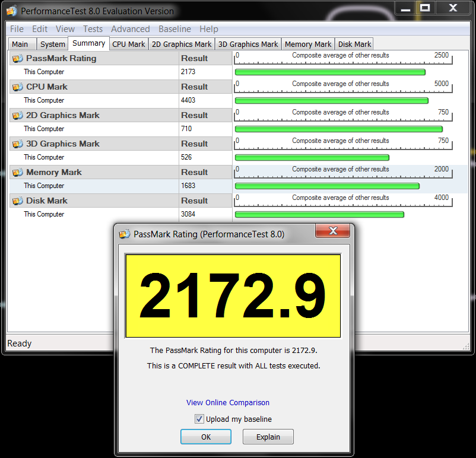Click the Memory Mark row icon
Viewport: 476px width, 458px height.
pyautogui.click(x=18, y=173)
